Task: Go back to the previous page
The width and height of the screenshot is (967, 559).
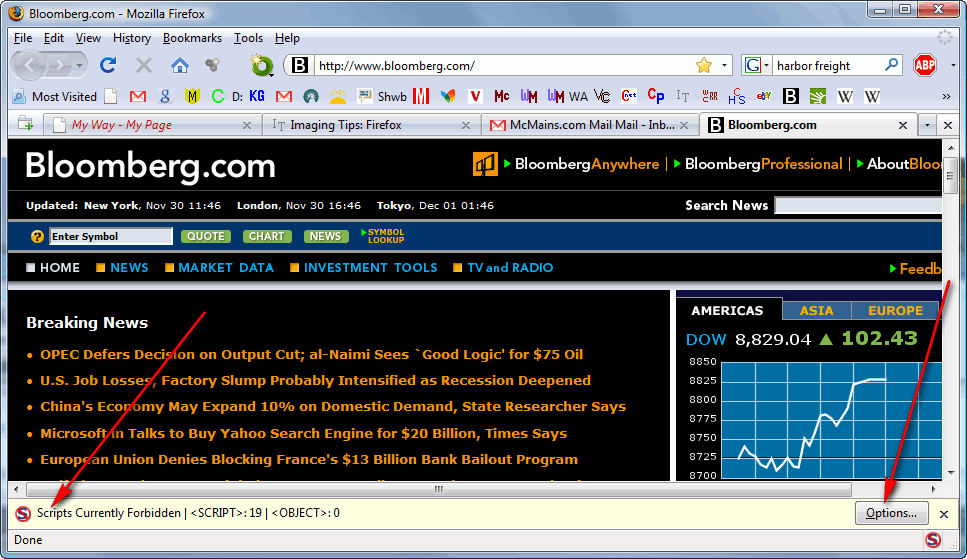Action: [x=29, y=65]
